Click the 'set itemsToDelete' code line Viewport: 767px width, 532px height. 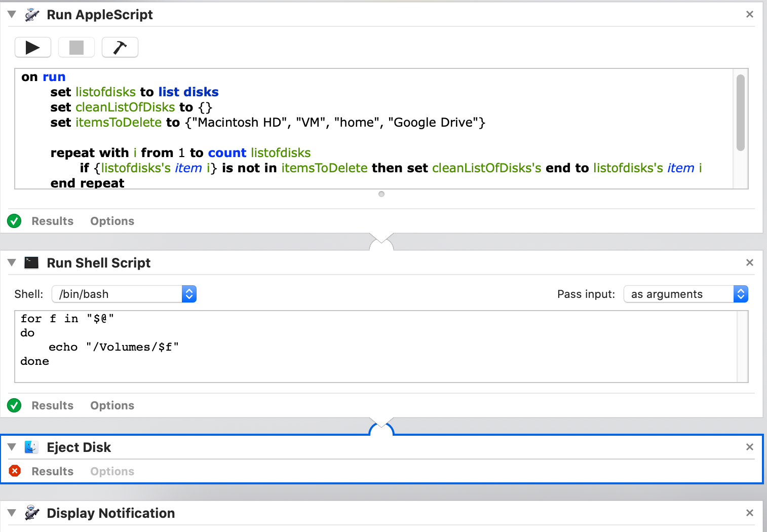[268, 123]
